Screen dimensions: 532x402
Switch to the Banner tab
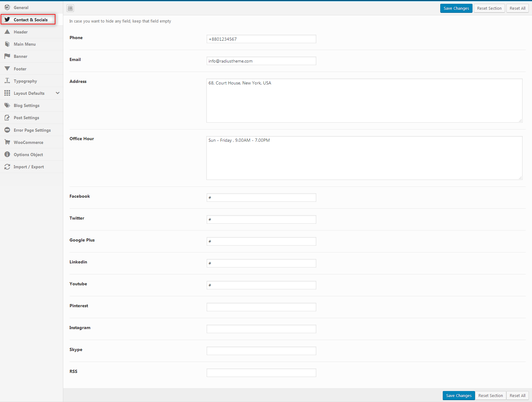[31, 56]
